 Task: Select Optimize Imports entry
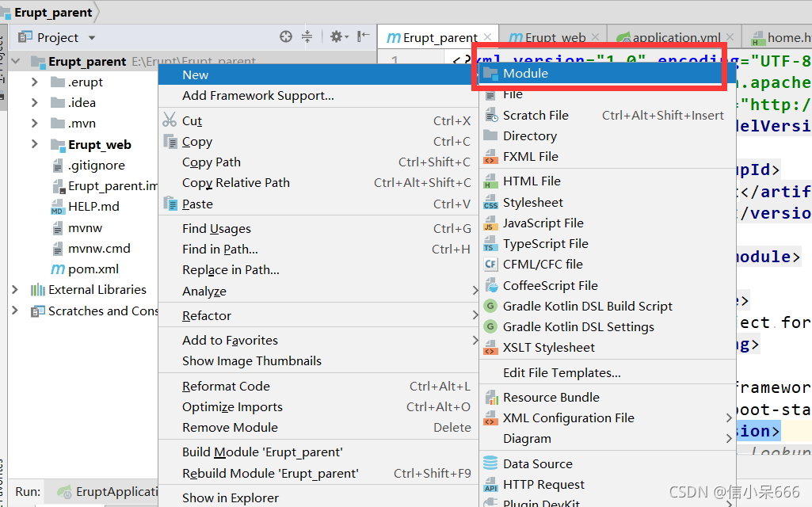click(318, 407)
